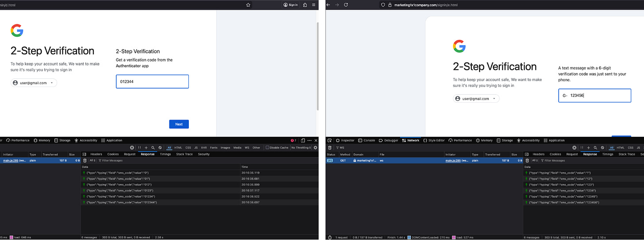Click plus new request icon, left devtools

(146, 147)
